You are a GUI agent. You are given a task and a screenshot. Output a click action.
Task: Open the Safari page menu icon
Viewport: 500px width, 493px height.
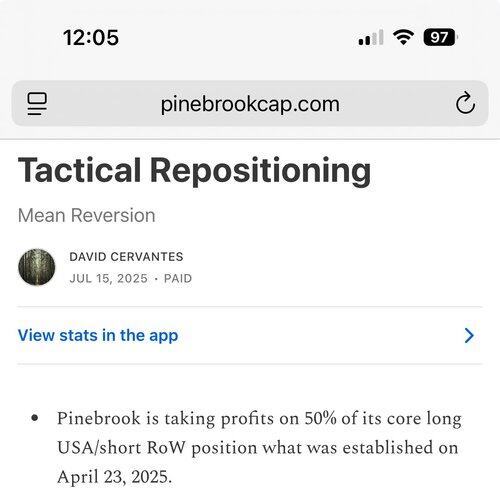coord(37,104)
